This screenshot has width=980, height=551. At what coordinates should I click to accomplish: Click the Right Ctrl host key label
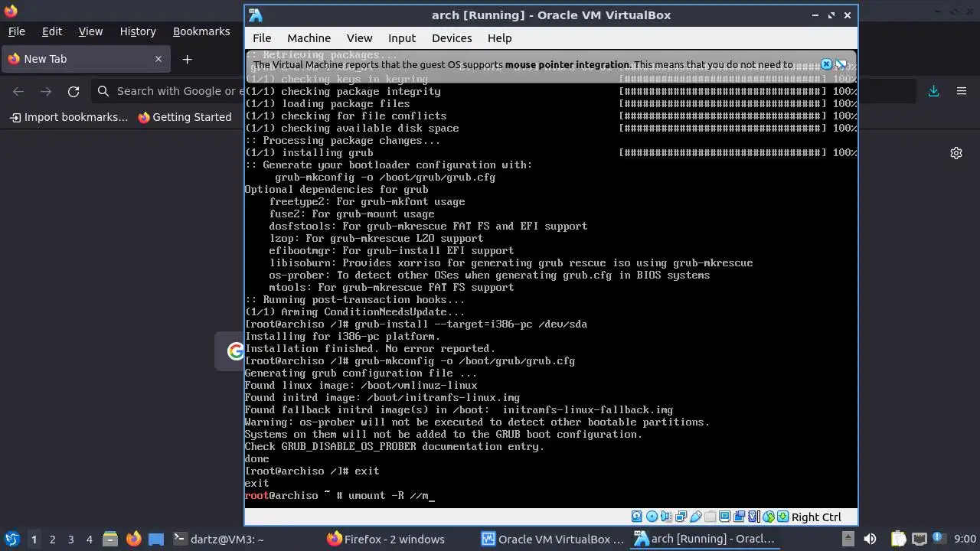tap(816, 517)
